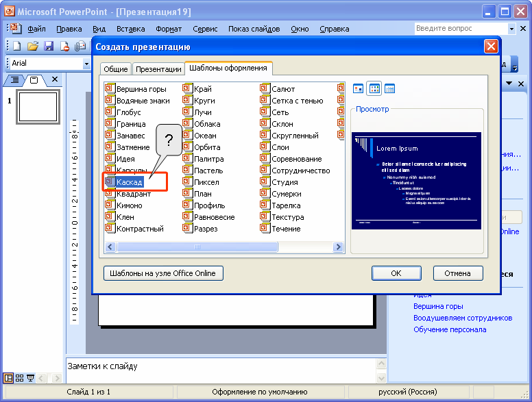Viewport: 532px width, 402px height.
Task: Click the OK button
Action: point(396,273)
